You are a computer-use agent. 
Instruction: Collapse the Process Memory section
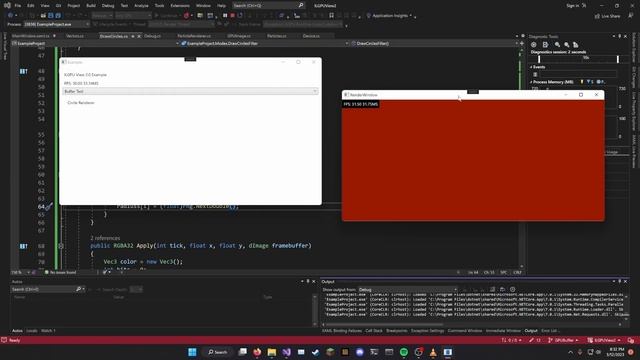point(531,82)
